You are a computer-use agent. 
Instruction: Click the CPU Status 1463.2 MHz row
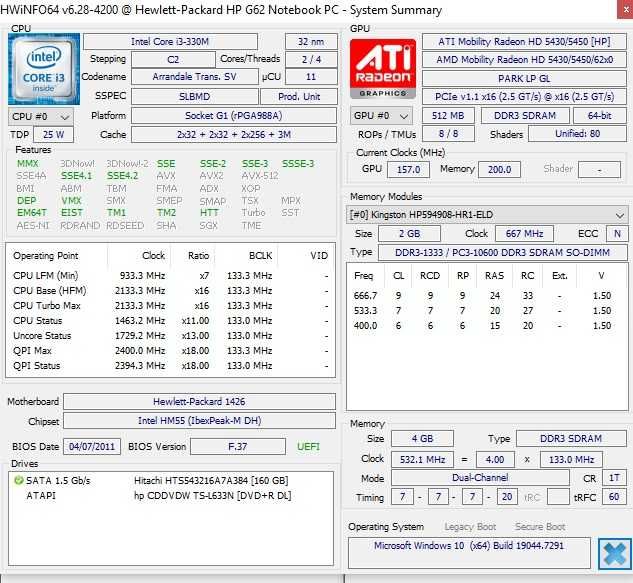pyautogui.click(x=170, y=321)
